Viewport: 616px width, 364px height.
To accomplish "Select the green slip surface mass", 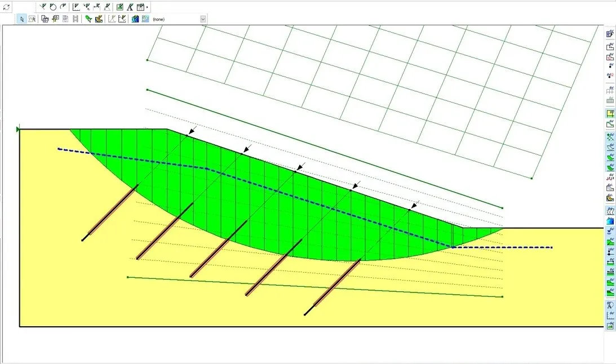I will (x=254, y=186).
